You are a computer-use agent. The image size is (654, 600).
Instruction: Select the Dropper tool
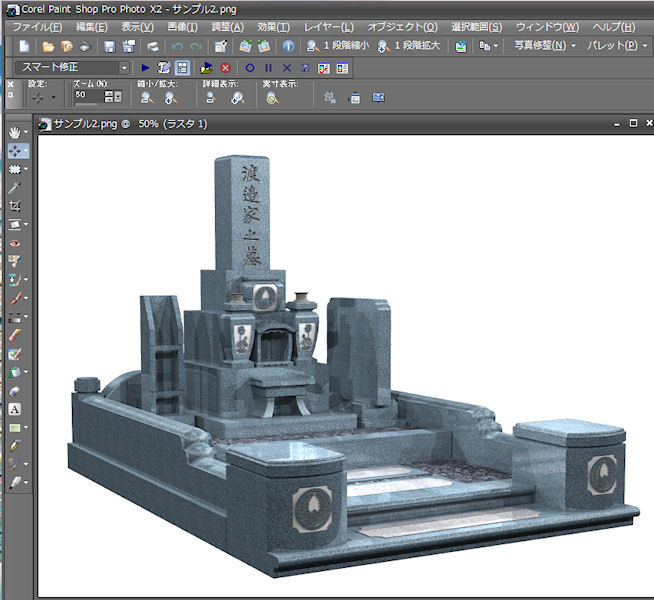pyautogui.click(x=15, y=188)
